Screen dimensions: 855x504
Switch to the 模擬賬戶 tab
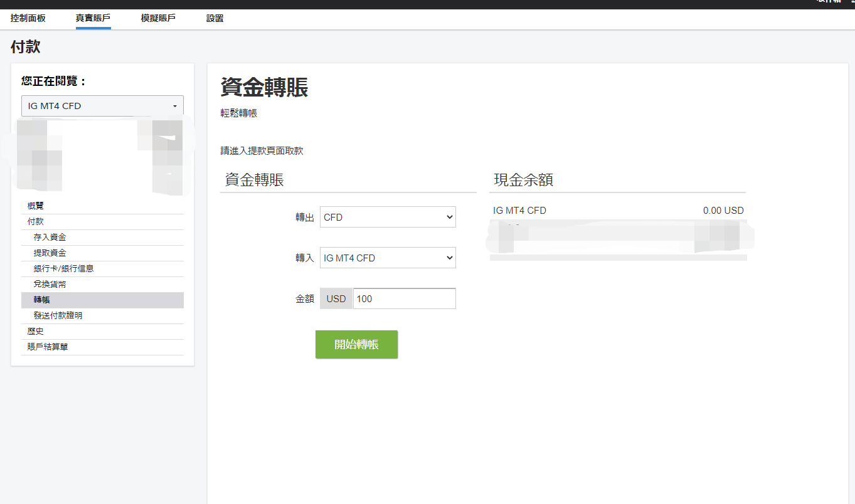coord(158,18)
